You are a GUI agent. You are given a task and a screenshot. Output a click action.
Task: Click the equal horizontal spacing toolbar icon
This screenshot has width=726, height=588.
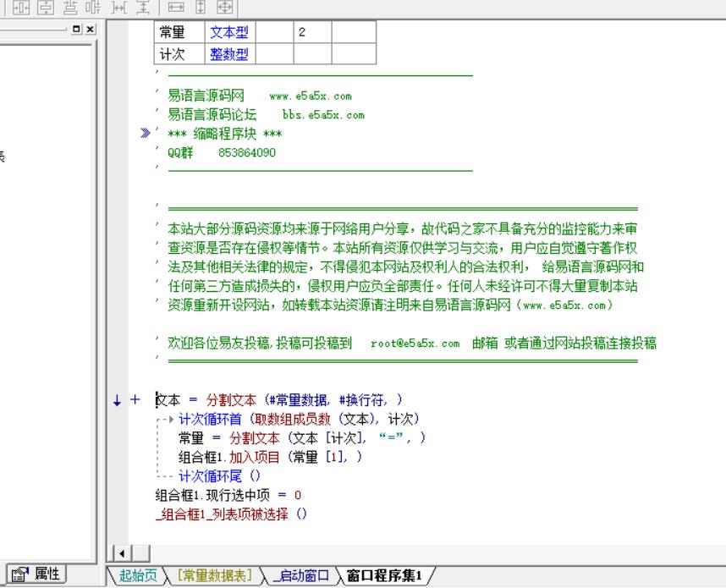[x=119, y=7]
